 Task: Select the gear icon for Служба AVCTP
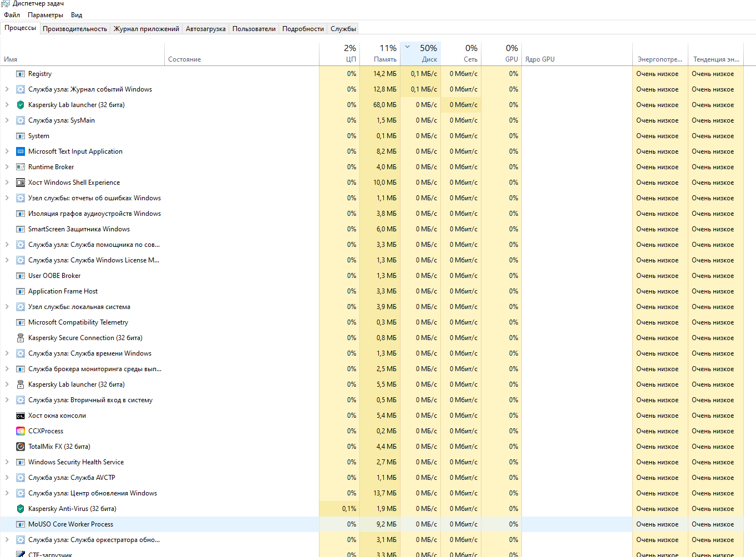tap(21, 478)
